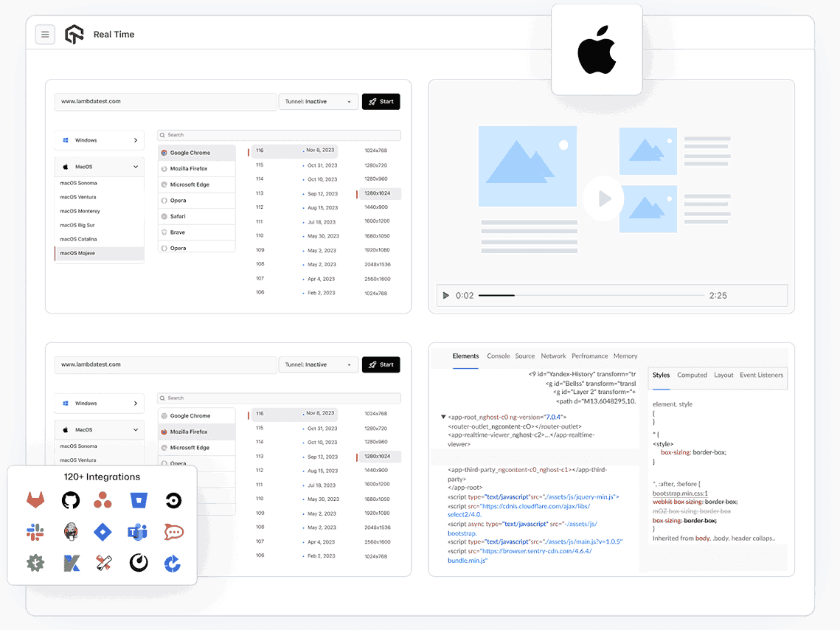This screenshot has width=840, height=630.
Task: Open the hamburger menu beside Real Time
Action: (x=45, y=34)
